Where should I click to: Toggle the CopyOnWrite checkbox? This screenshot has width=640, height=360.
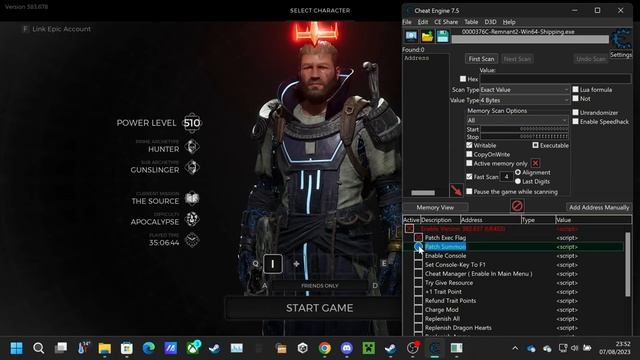469,154
